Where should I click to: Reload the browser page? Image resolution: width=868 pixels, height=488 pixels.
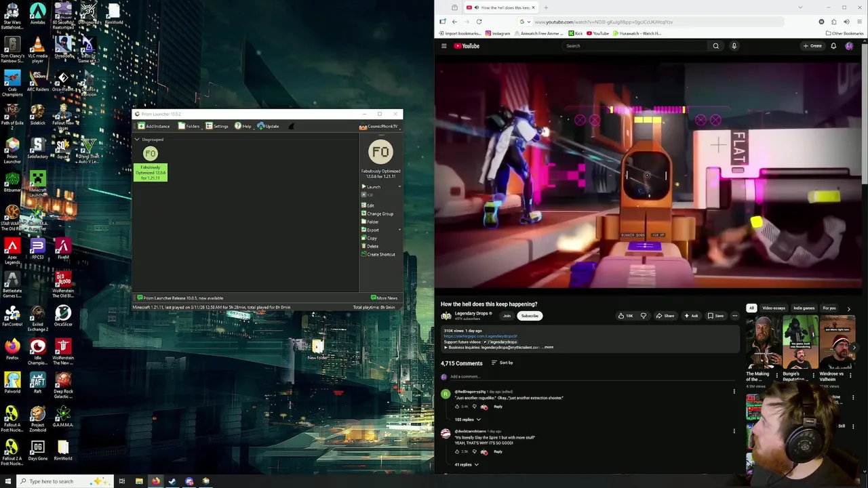(479, 22)
